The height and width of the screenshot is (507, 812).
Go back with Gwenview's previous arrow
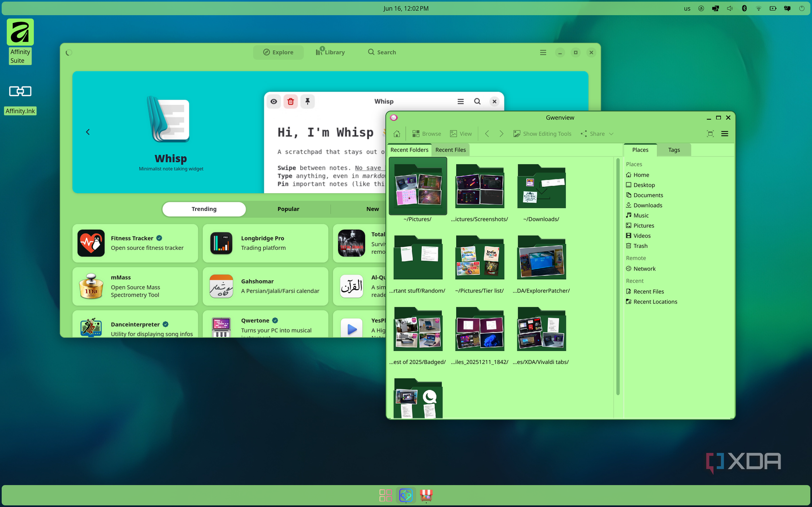(487, 134)
